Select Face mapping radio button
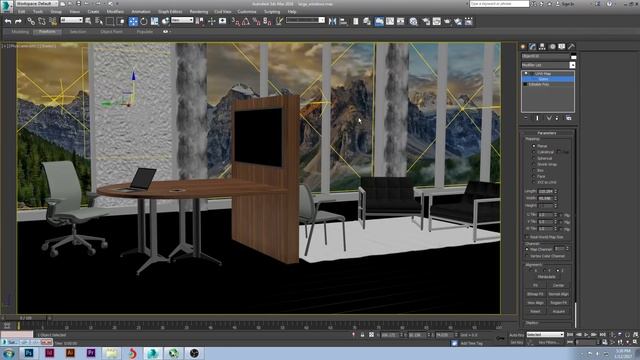 click(533, 176)
